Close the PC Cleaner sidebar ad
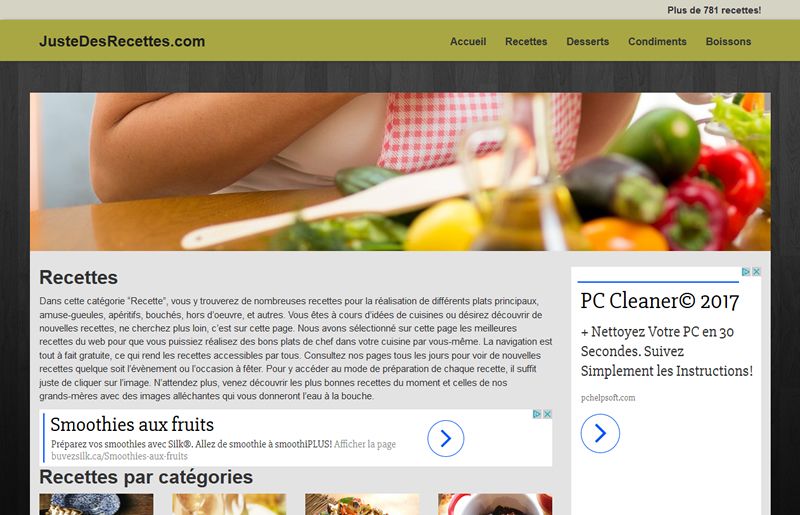 point(757,272)
